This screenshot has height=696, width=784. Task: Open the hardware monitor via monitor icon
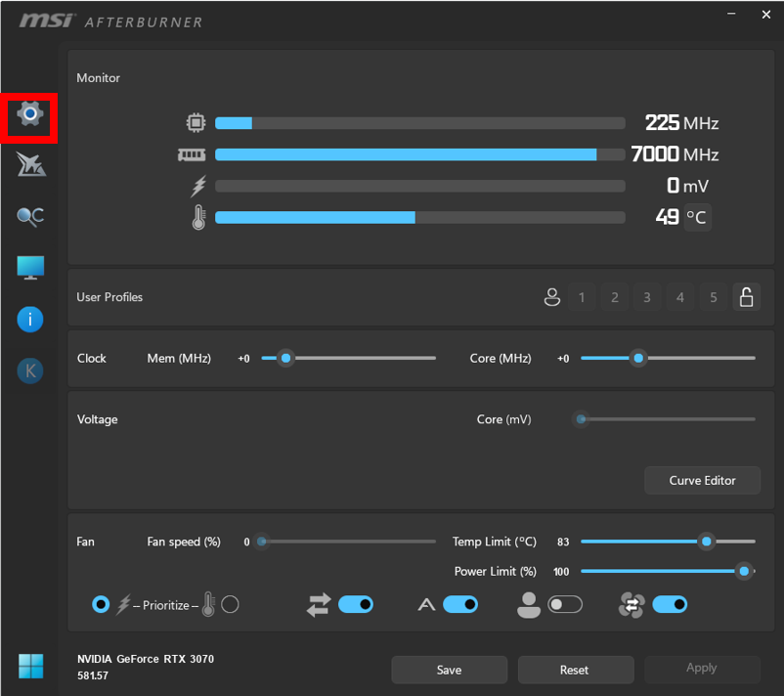click(x=29, y=267)
